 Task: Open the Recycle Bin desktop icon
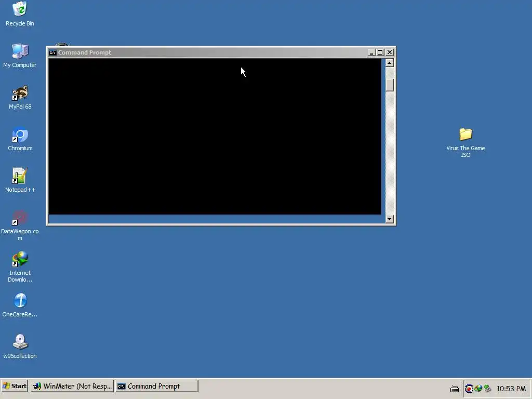pos(20,14)
